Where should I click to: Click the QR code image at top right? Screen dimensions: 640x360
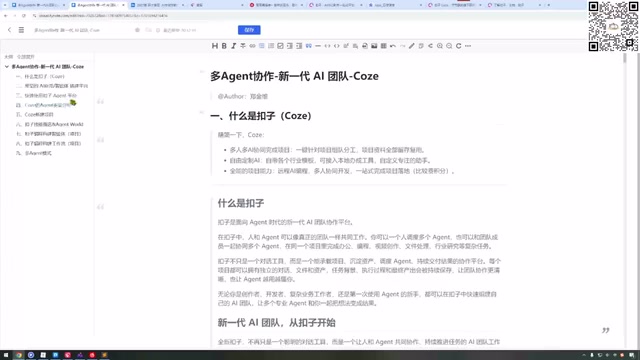[613, 26]
